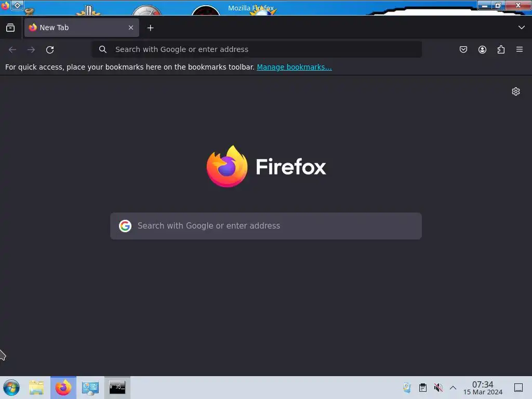The height and width of the screenshot is (399, 532).
Task: Switch to the terminal taskbar window
Action: [x=117, y=388]
